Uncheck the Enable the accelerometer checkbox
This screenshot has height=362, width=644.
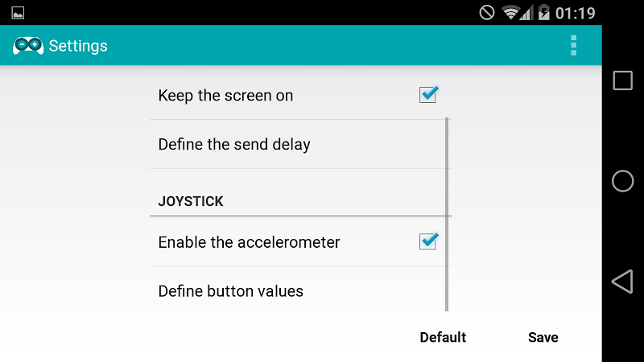pos(428,241)
